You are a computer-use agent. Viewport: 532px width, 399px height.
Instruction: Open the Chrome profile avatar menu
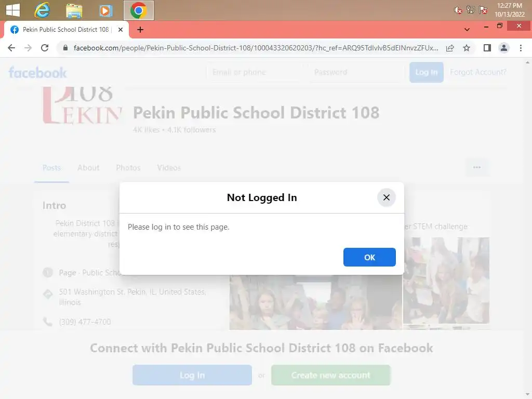[x=504, y=48]
